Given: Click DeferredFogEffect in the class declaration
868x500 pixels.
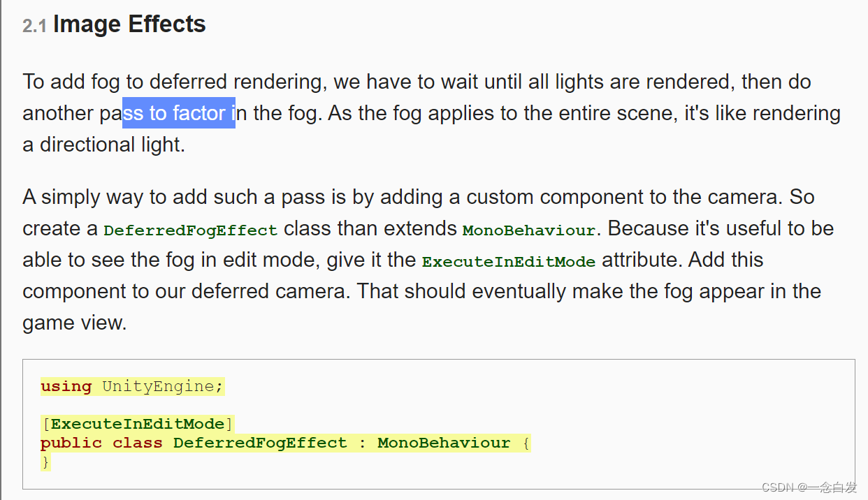Looking at the screenshot, I should tap(260, 443).
